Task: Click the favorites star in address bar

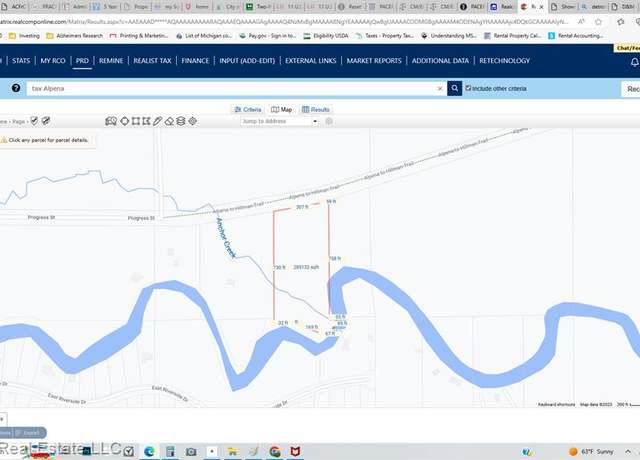Action: point(598,22)
